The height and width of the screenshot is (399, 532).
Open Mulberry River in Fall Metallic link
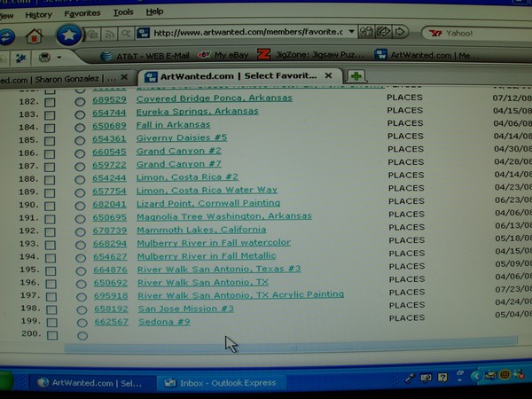point(207,256)
